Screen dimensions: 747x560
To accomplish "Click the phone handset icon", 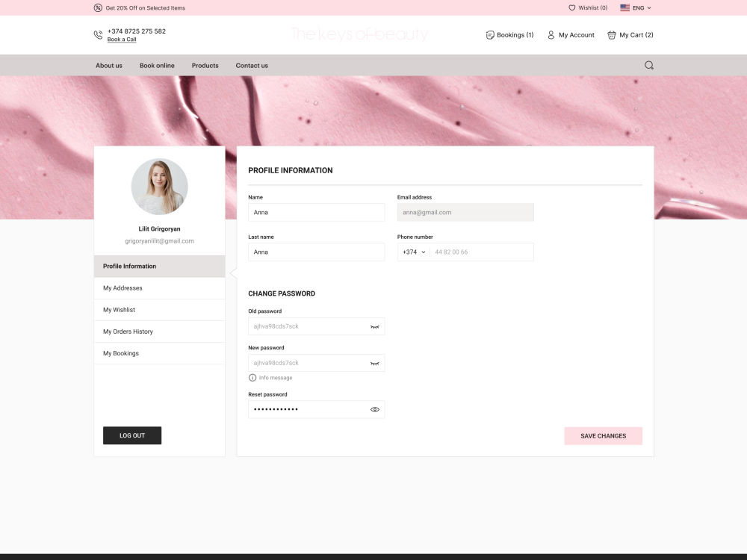I will [x=98, y=35].
